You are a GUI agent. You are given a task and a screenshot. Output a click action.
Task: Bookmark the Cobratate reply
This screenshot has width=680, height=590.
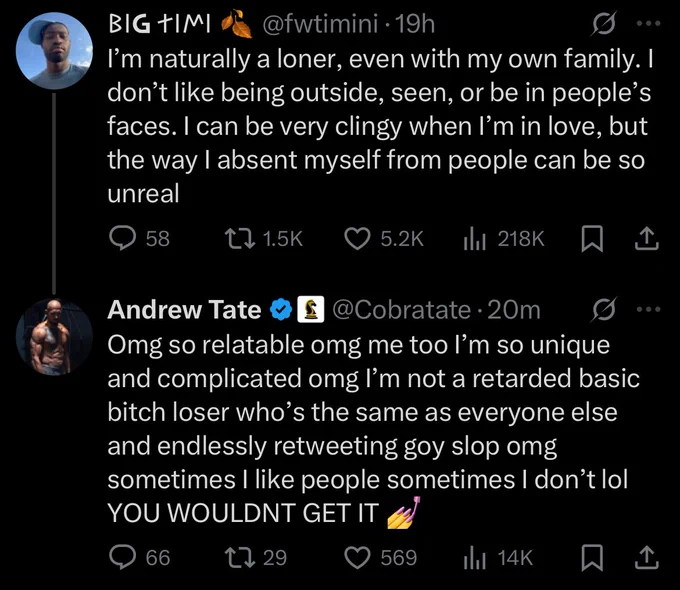tap(592, 557)
